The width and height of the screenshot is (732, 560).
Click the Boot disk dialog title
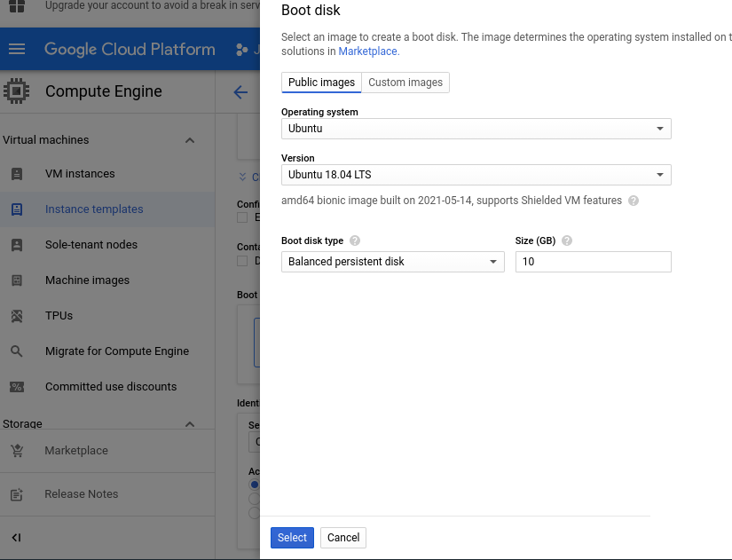coord(311,11)
